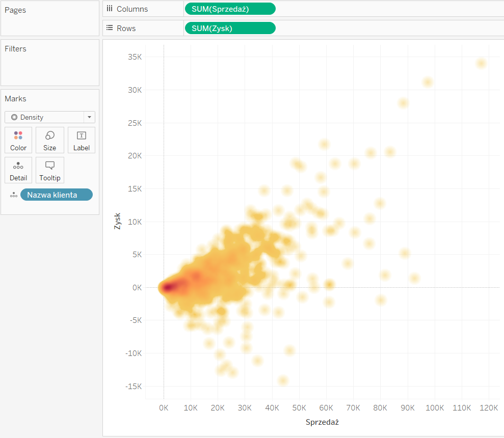
Task: Open the Color settings on Marks card
Action: click(x=18, y=140)
